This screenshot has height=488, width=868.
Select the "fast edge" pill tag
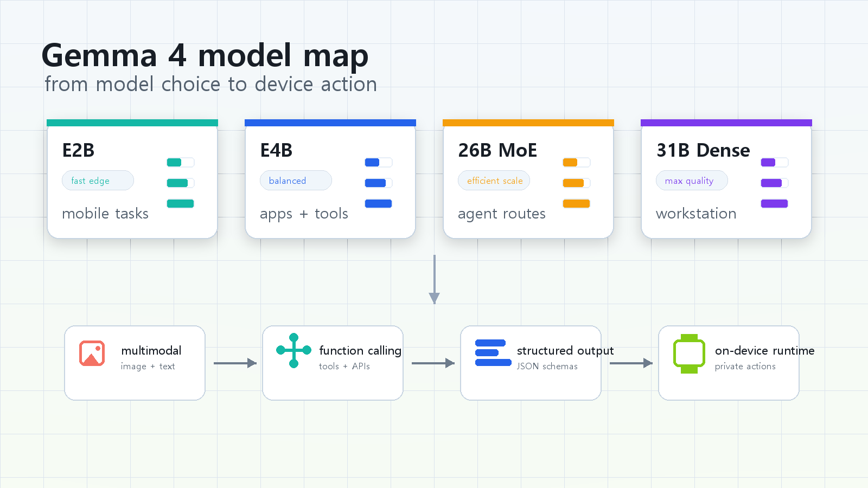tap(98, 181)
